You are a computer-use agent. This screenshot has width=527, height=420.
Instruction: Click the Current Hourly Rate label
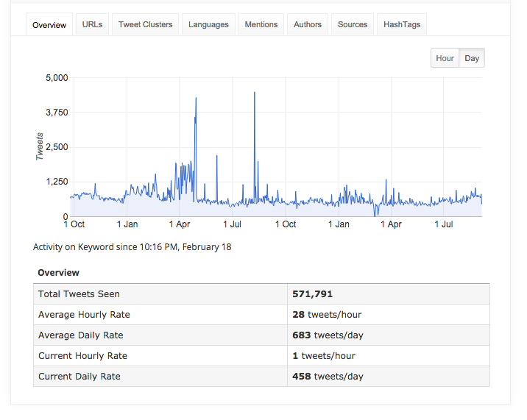82,356
